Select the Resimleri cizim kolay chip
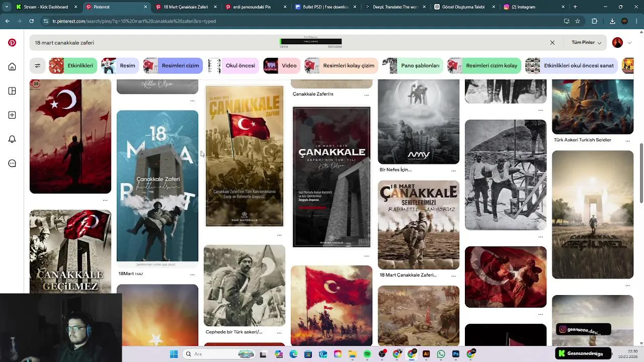Screen dimensions: 644x362 (484, 65)
